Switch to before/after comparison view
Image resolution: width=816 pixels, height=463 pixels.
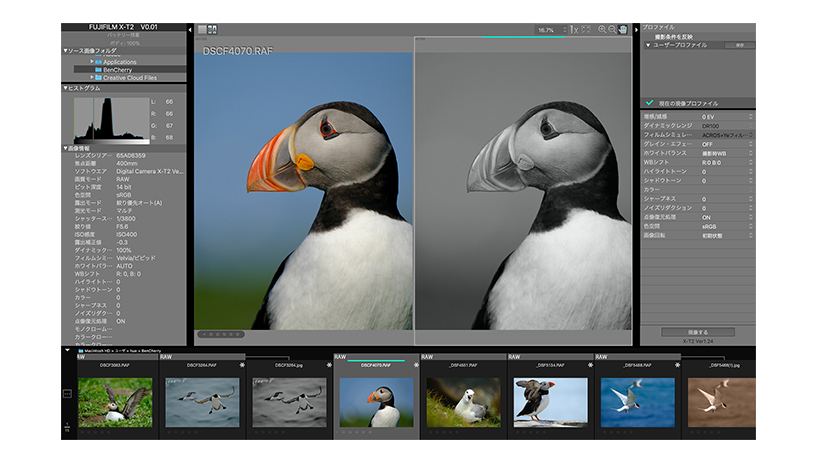pos(212,30)
